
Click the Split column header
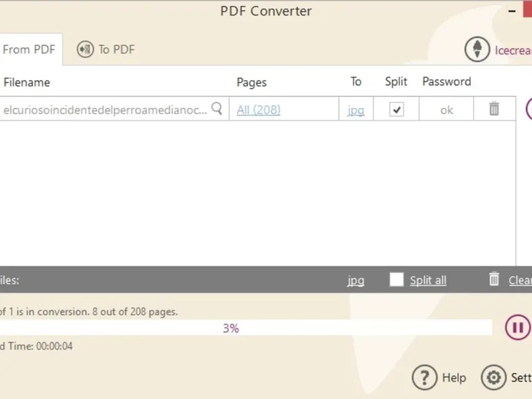click(x=396, y=82)
